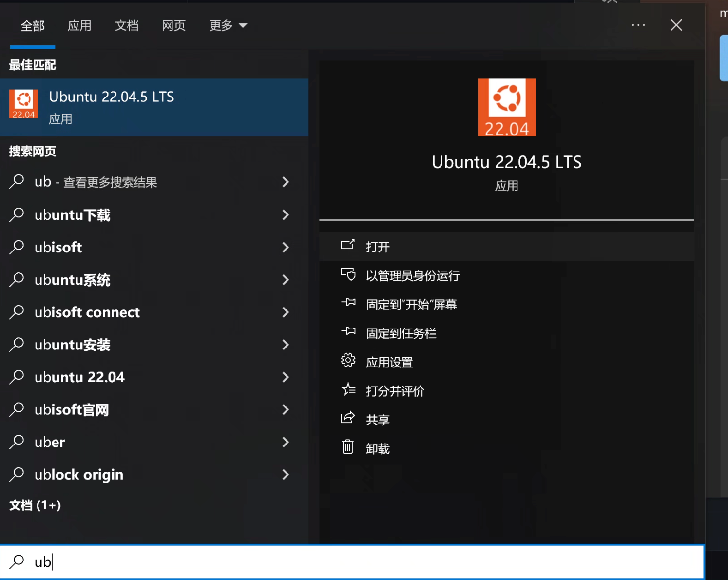The image size is (728, 580).
Task: Click the trash icon for 卸载
Action: [x=348, y=447]
